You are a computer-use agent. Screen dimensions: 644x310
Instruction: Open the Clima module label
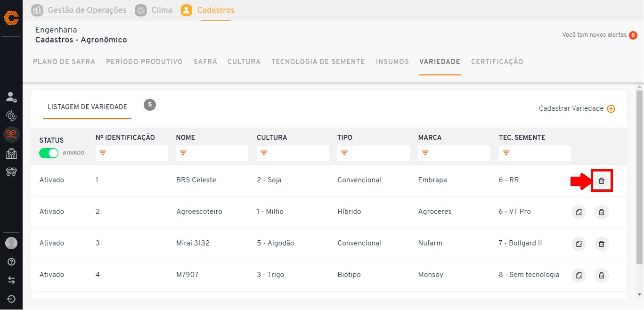(162, 10)
